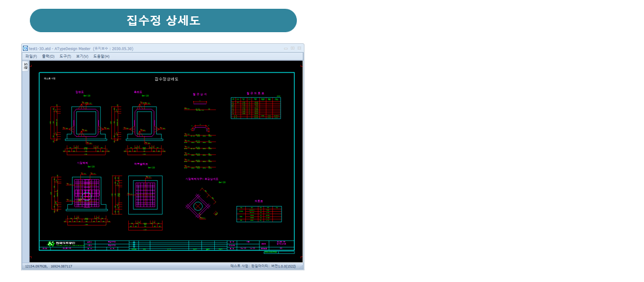Open the 출력(O) menu
644x282 pixels.
coord(48,56)
